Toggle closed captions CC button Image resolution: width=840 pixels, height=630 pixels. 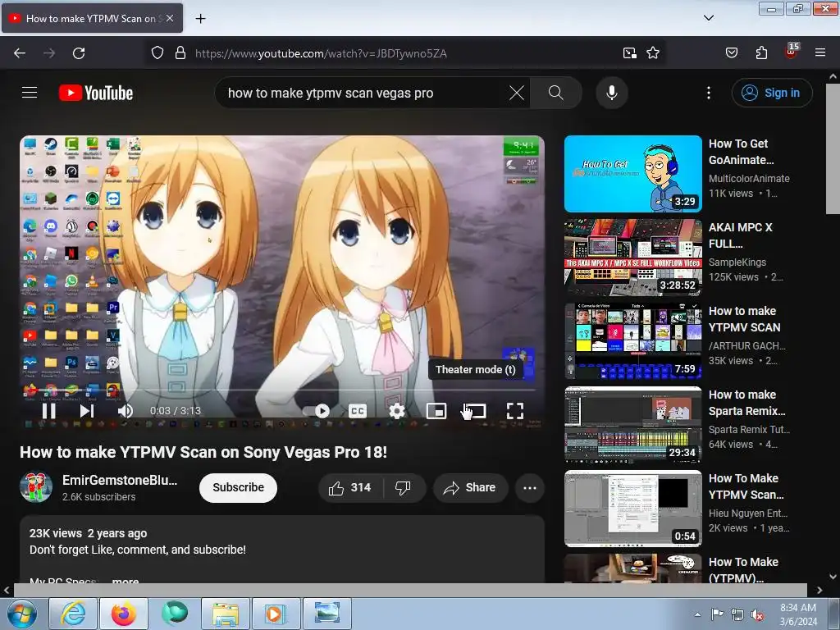[x=358, y=411]
